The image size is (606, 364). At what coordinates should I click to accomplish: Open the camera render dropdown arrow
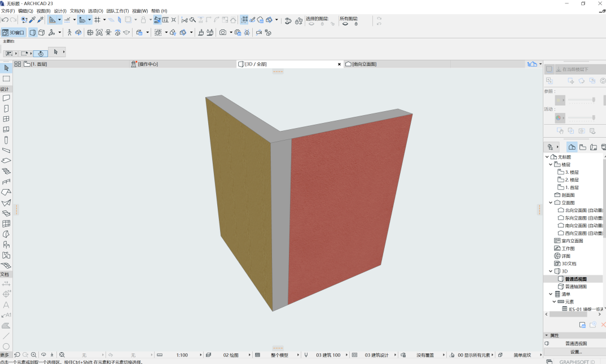(231, 33)
